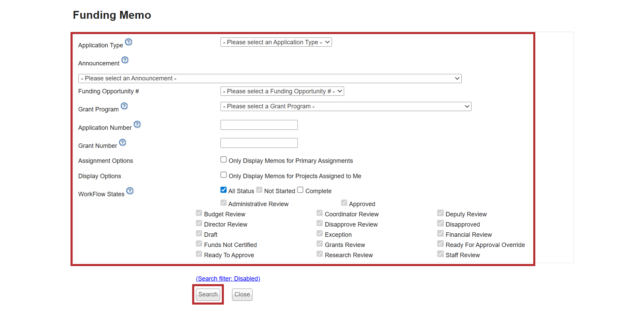The height and width of the screenshot is (309, 644).
Task: Click help icon beside Application Type
Action: (128, 42)
